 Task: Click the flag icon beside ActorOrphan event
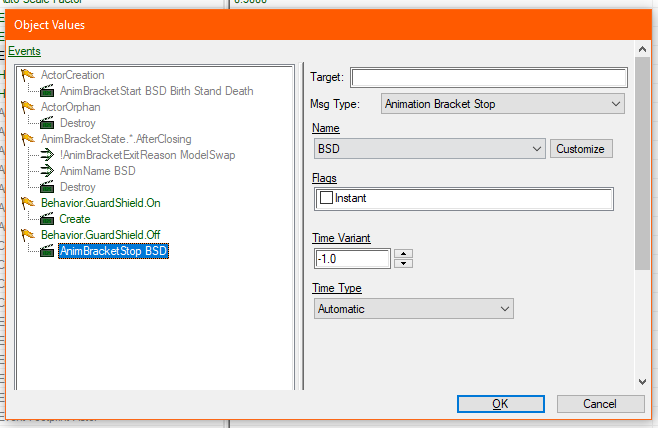click(x=28, y=107)
